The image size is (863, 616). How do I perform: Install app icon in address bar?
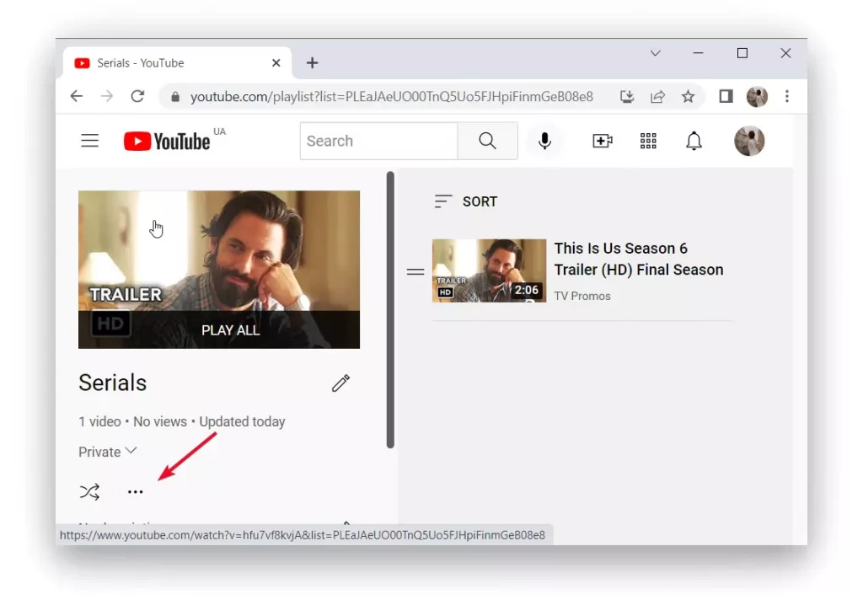click(627, 97)
